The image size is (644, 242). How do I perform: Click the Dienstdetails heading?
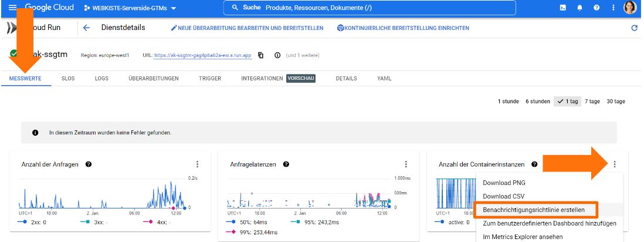123,28
